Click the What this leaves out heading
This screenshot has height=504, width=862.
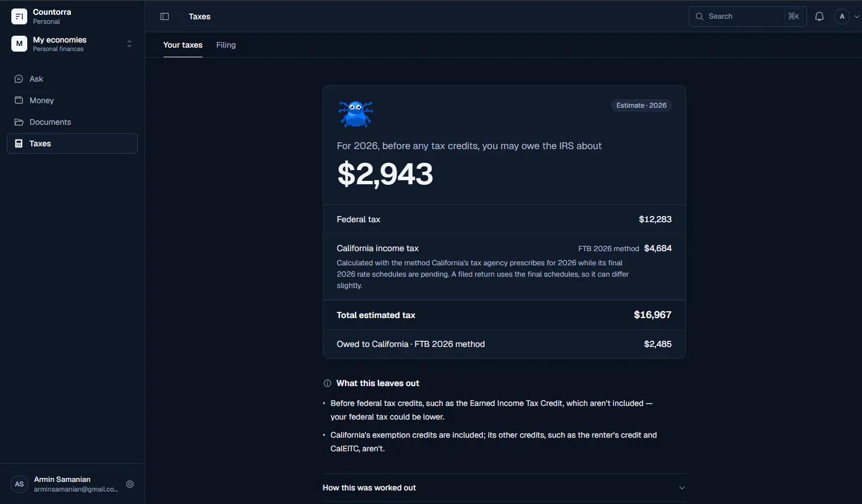tap(378, 383)
